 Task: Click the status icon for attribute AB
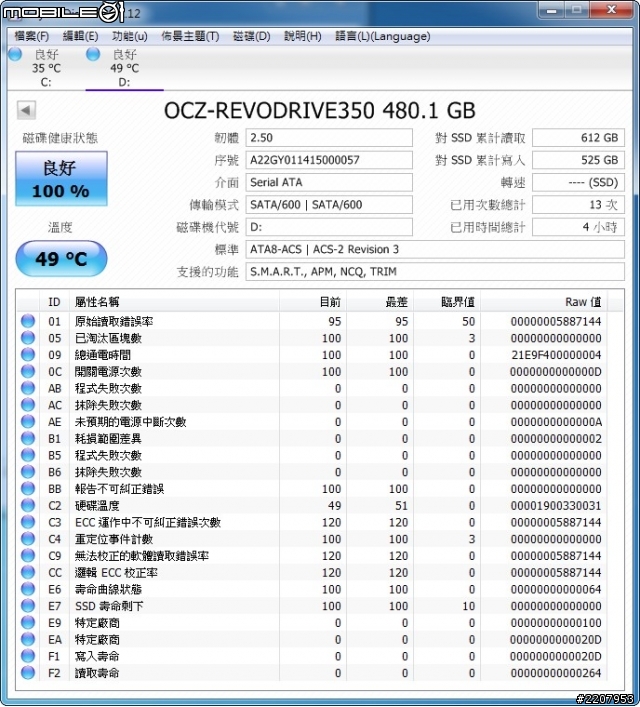point(28,388)
